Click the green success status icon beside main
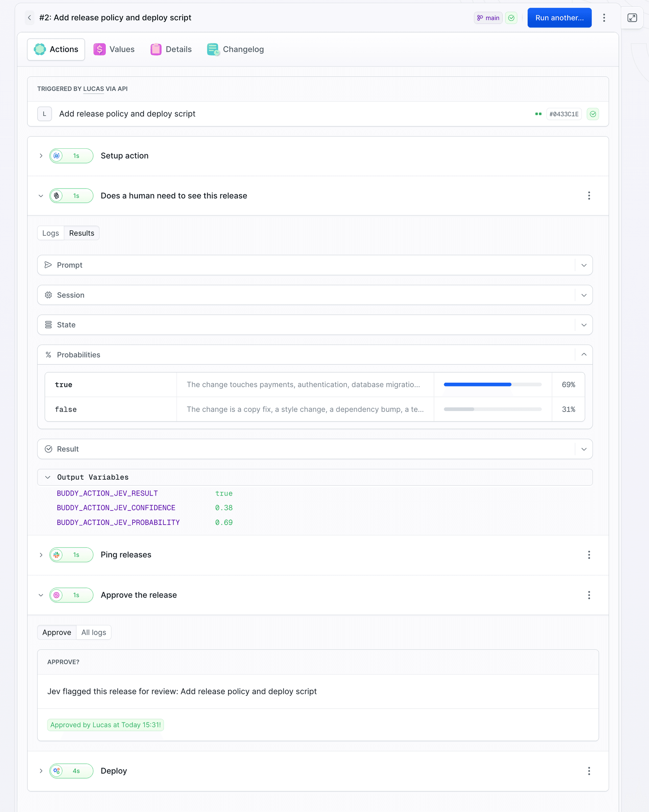Screen dimensions: 649x812 (511, 18)
